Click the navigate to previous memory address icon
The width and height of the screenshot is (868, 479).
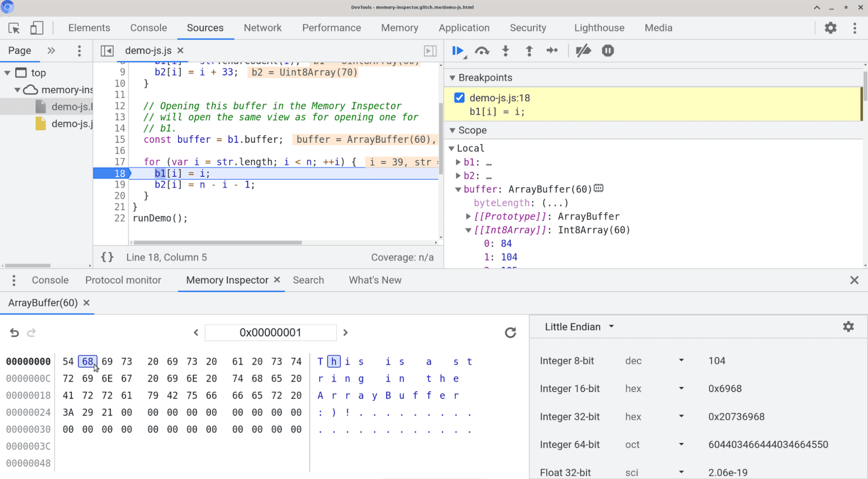[x=195, y=332]
